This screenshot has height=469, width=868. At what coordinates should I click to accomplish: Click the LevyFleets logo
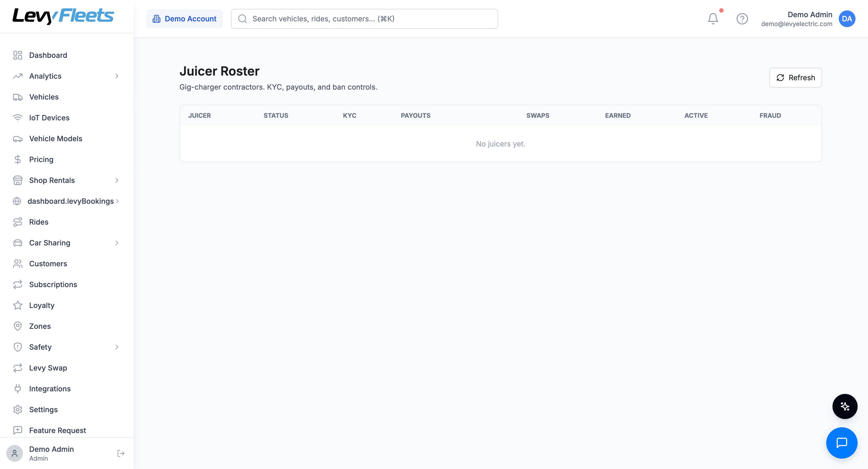coord(63,16)
